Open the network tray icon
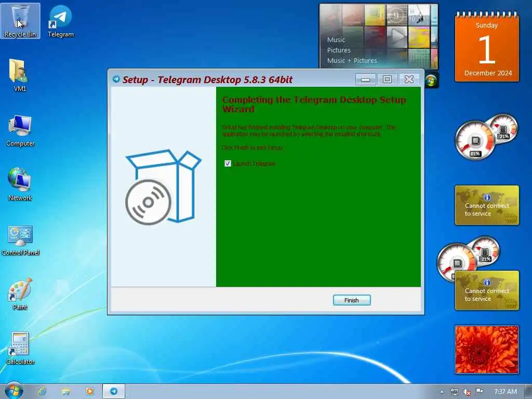 point(454,392)
